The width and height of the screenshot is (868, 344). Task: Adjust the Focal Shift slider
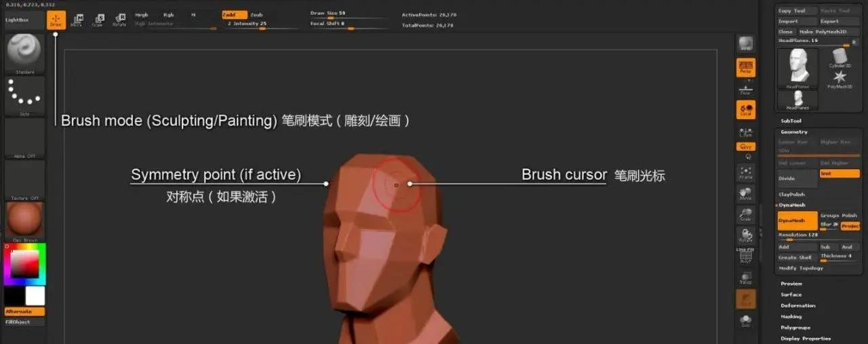pos(349,25)
